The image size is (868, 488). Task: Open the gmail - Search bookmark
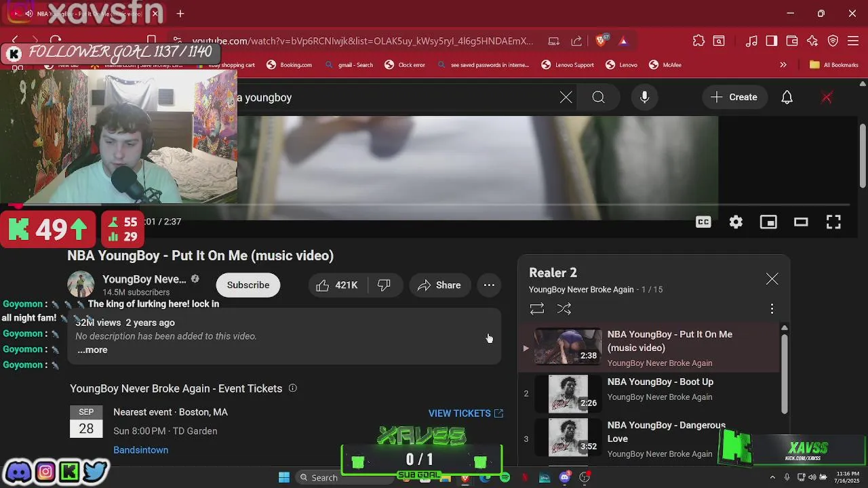pyautogui.click(x=349, y=65)
